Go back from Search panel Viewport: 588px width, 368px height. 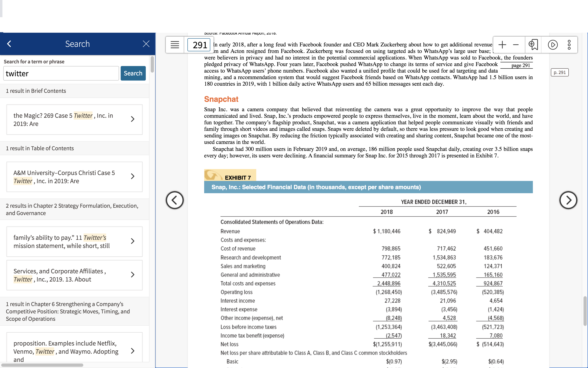[9, 44]
